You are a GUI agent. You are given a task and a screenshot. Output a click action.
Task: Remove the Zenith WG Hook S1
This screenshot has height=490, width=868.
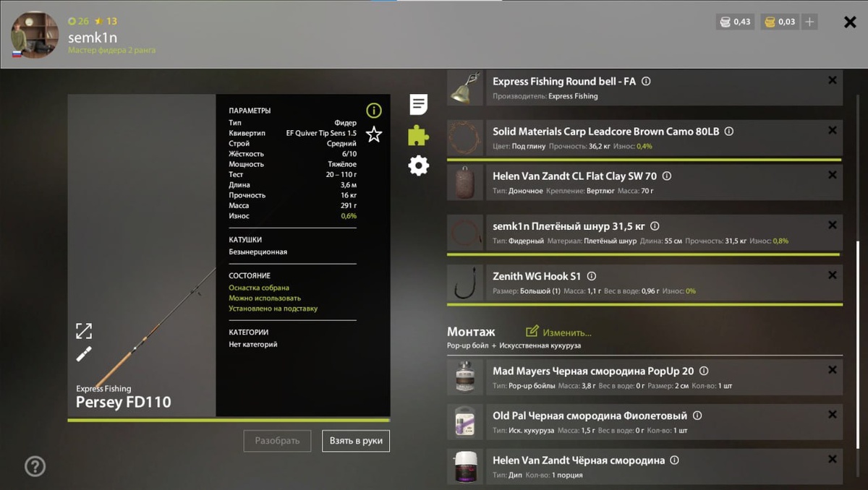[832, 275]
